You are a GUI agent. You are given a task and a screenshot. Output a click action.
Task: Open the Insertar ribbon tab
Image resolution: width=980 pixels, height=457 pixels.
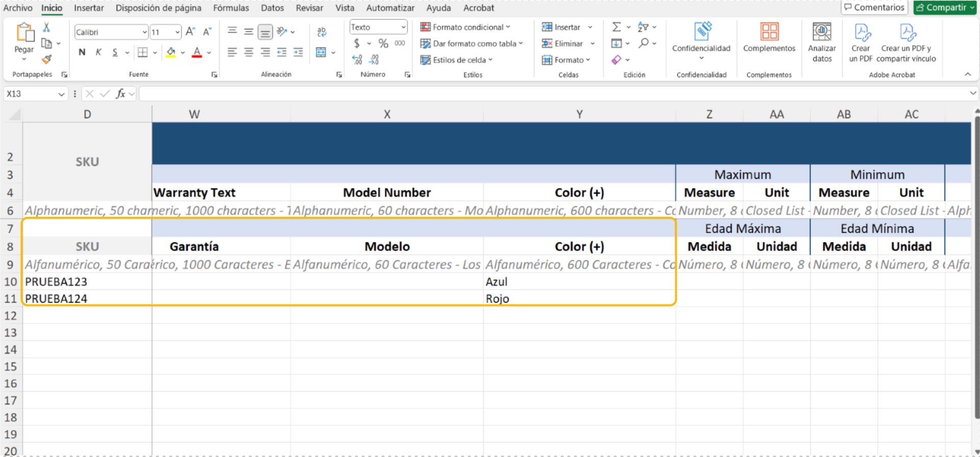89,8
